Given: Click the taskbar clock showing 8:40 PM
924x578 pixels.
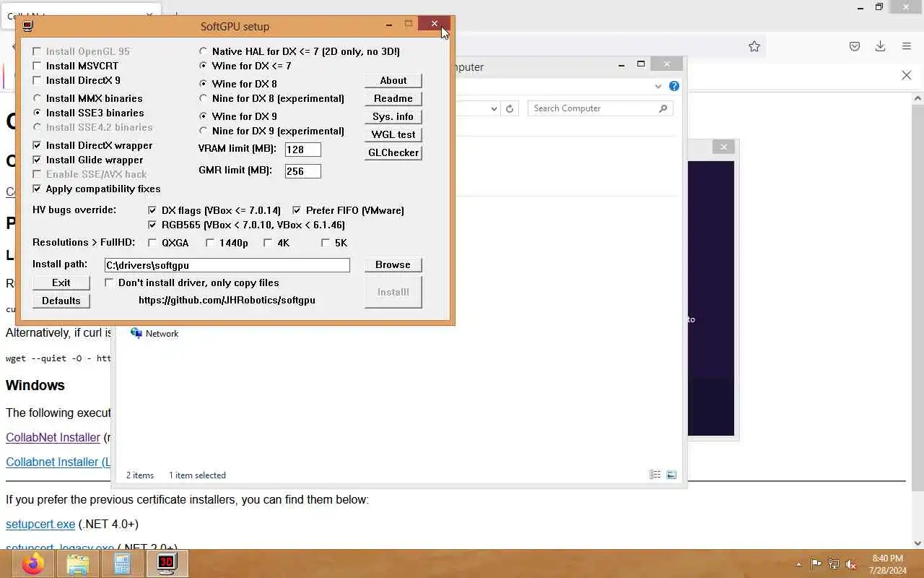Looking at the screenshot, I should pos(887,564).
